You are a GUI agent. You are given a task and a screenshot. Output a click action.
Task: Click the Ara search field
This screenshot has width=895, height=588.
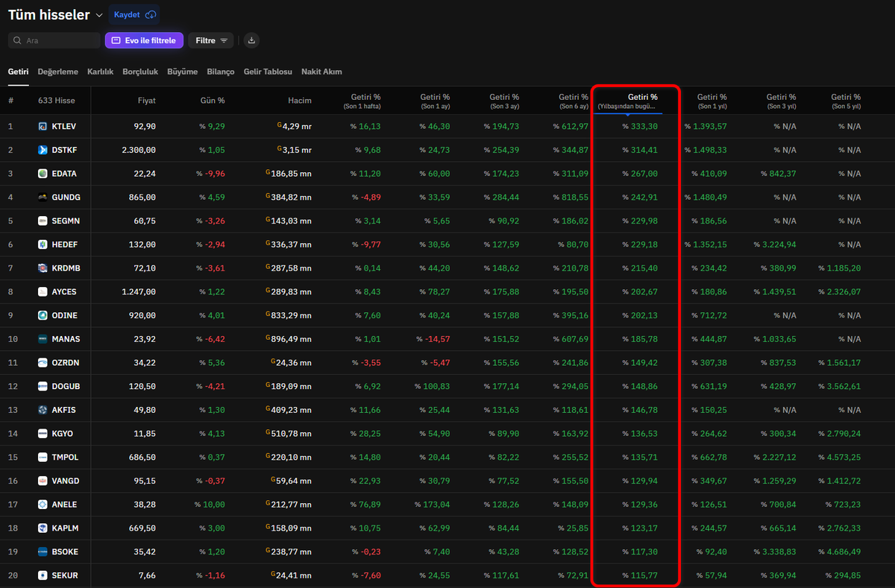pyautogui.click(x=54, y=40)
